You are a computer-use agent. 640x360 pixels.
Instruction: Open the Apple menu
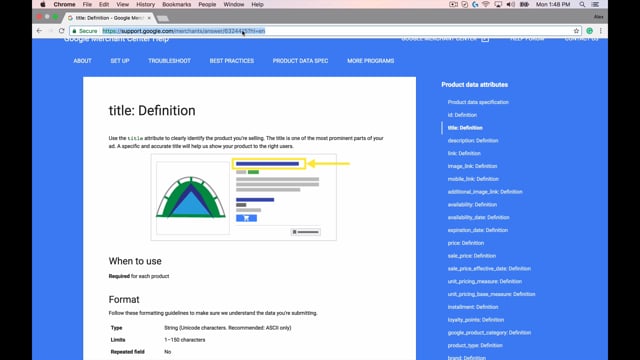pos(43,4)
